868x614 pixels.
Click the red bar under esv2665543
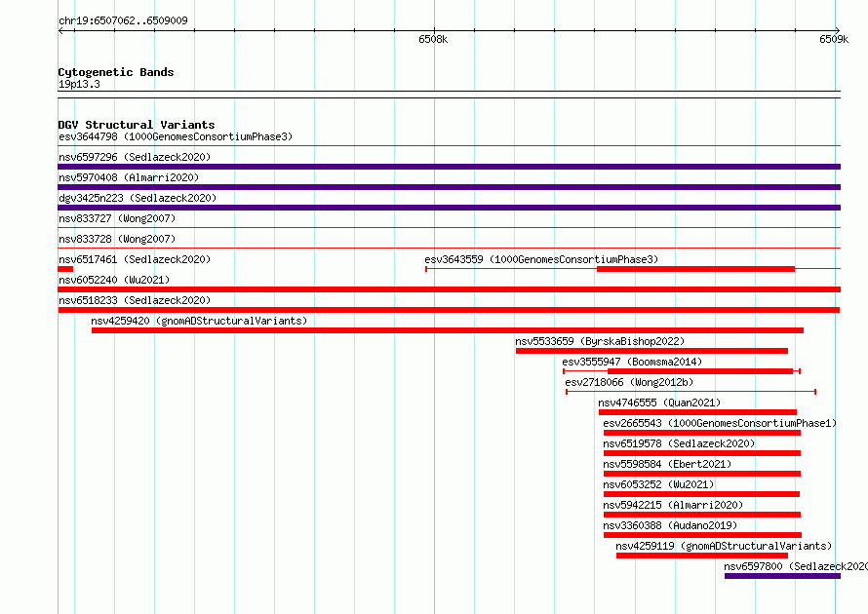pos(702,433)
